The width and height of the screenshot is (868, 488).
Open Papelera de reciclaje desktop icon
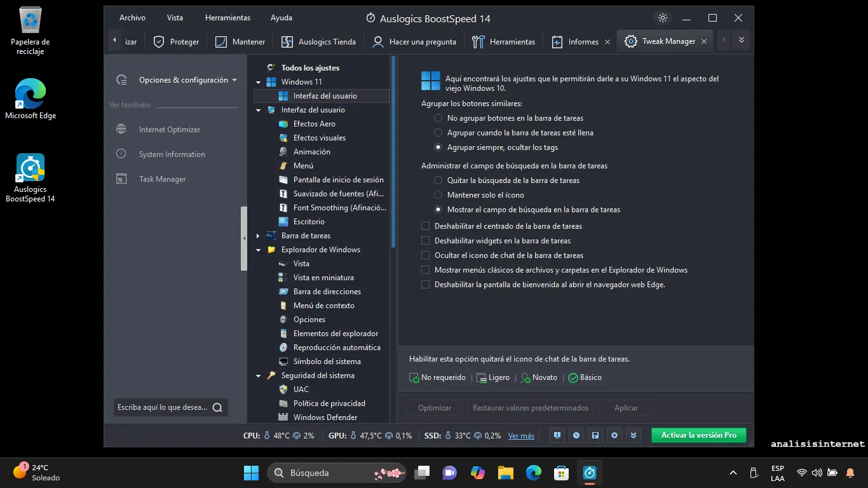(30, 30)
